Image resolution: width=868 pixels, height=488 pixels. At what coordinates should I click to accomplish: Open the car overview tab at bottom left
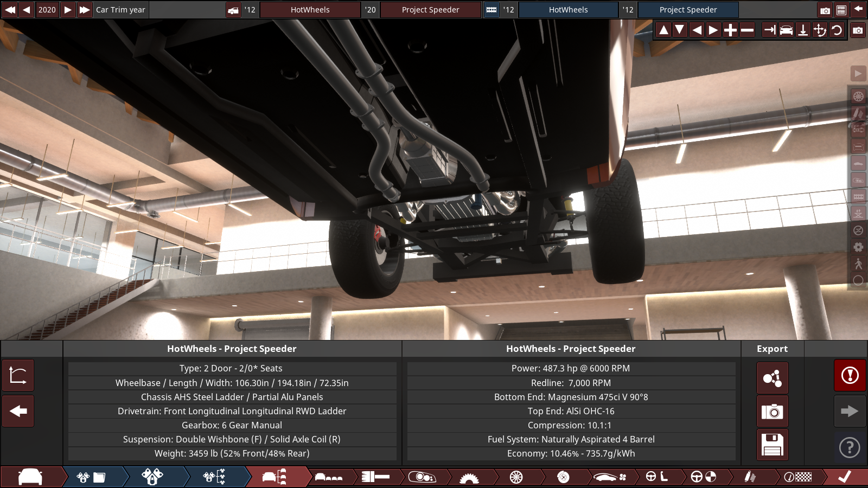coord(30,477)
